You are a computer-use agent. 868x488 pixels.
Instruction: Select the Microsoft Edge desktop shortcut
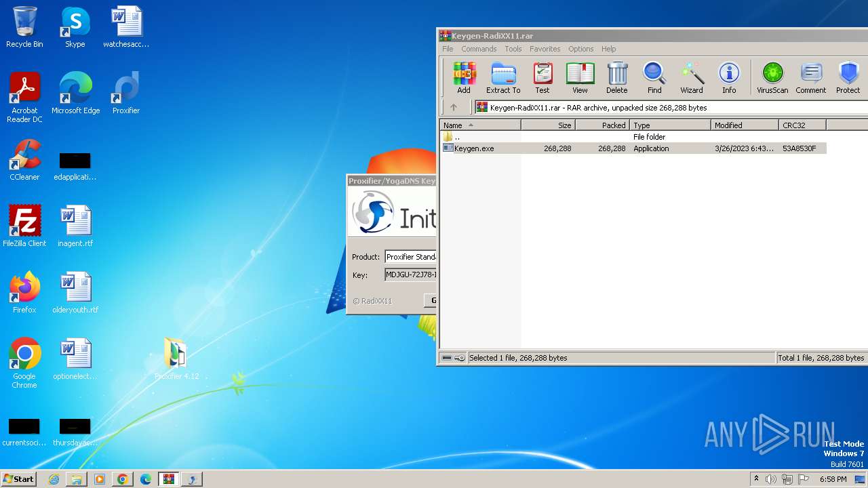click(x=75, y=94)
